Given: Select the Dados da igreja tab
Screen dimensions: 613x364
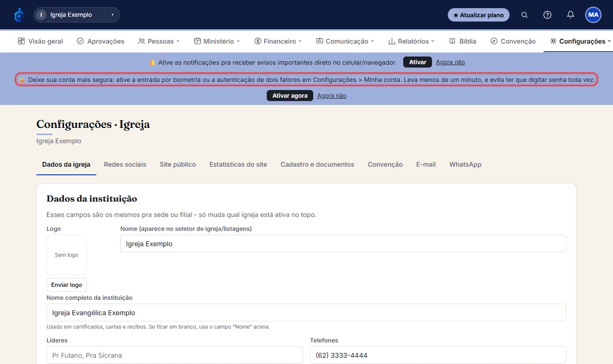Looking at the screenshot, I should pos(66,164).
